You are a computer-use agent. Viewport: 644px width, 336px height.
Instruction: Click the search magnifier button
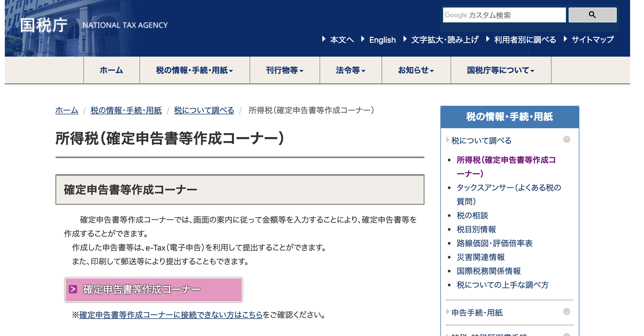click(x=592, y=15)
